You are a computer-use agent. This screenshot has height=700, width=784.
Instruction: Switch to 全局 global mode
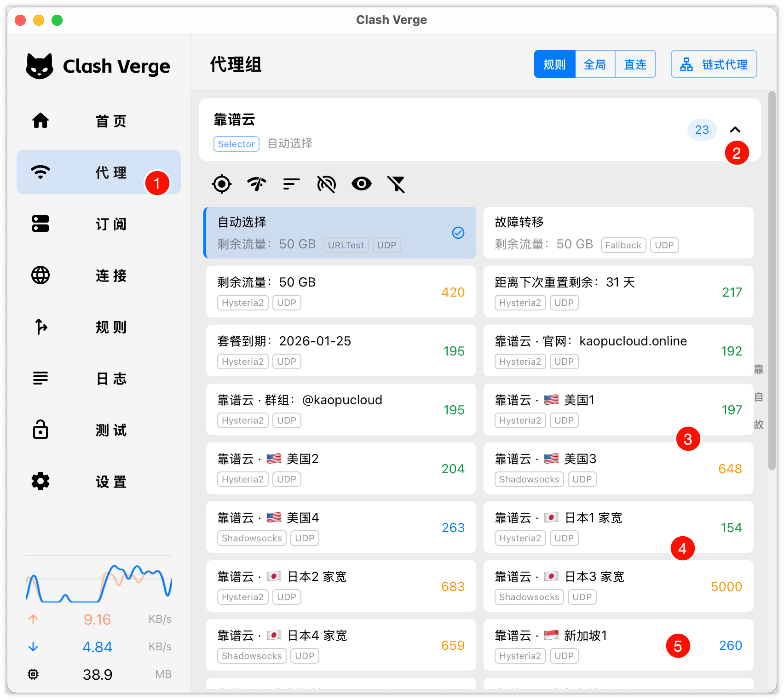click(595, 64)
